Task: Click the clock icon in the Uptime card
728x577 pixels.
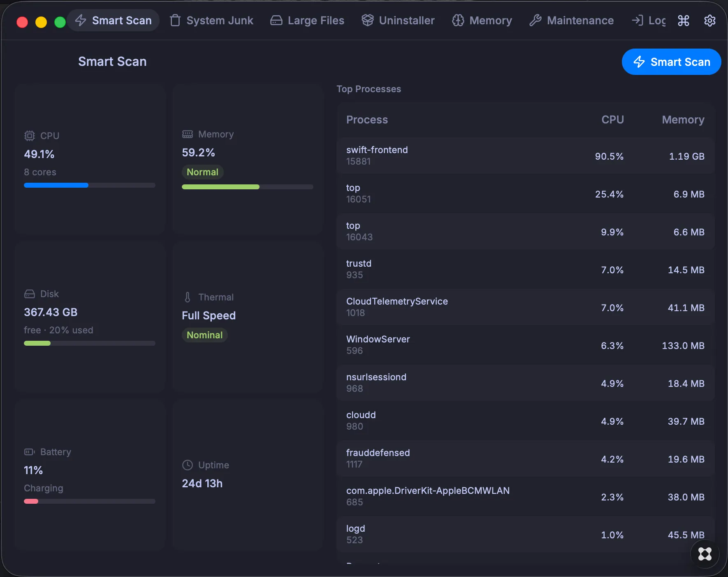Action: click(x=188, y=465)
